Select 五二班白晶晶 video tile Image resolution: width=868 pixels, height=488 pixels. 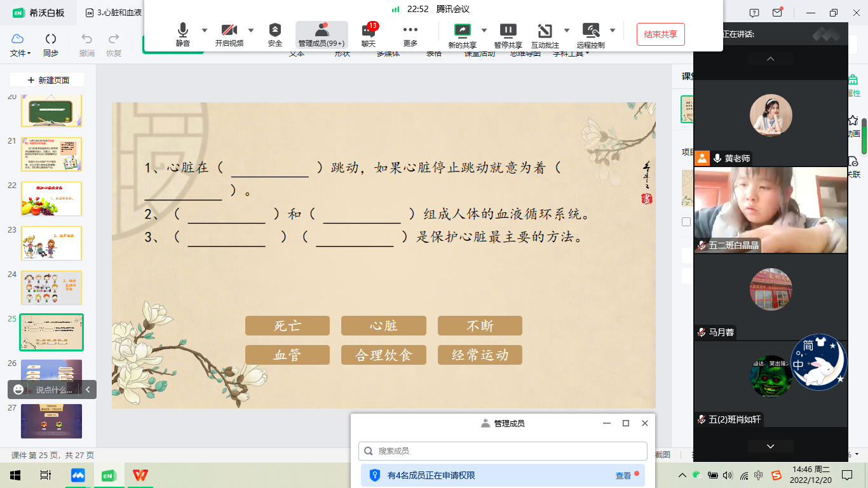(x=770, y=210)
